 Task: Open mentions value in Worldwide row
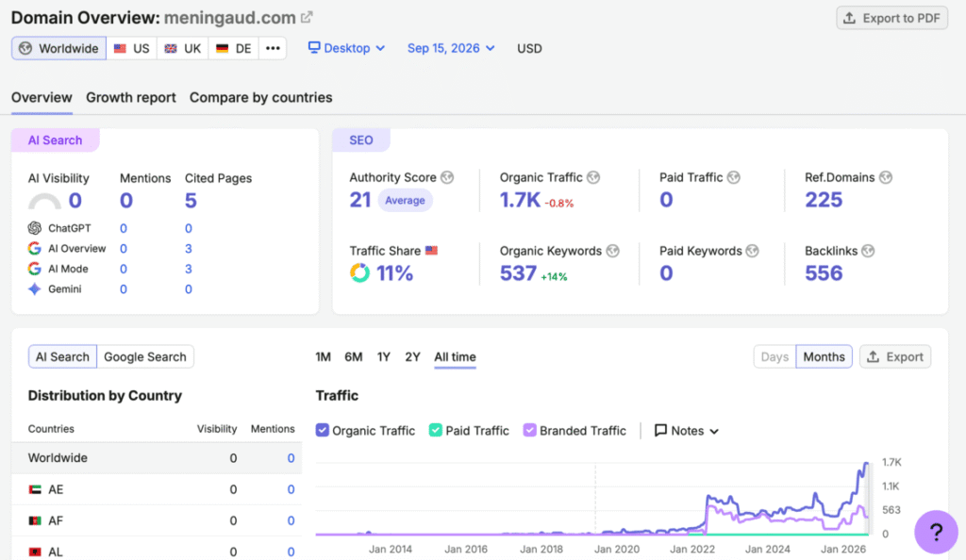(291, 458)
